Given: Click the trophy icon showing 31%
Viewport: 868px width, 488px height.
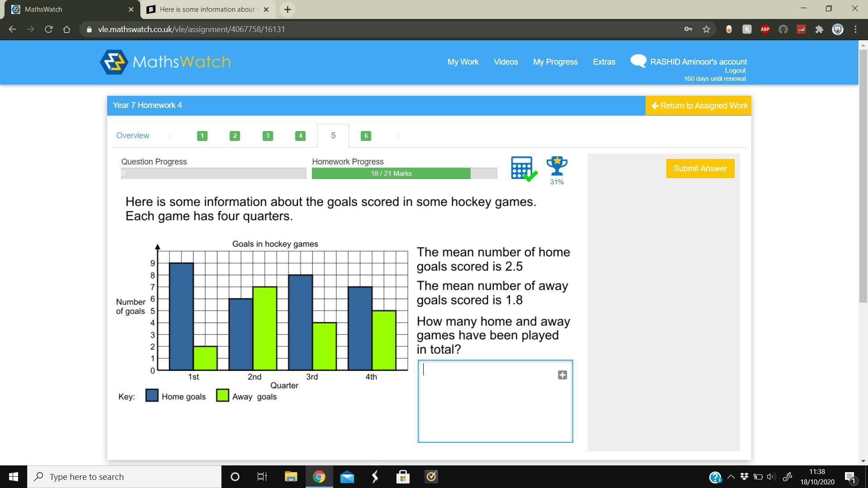Looking at the screenshot, I should 557,167.
